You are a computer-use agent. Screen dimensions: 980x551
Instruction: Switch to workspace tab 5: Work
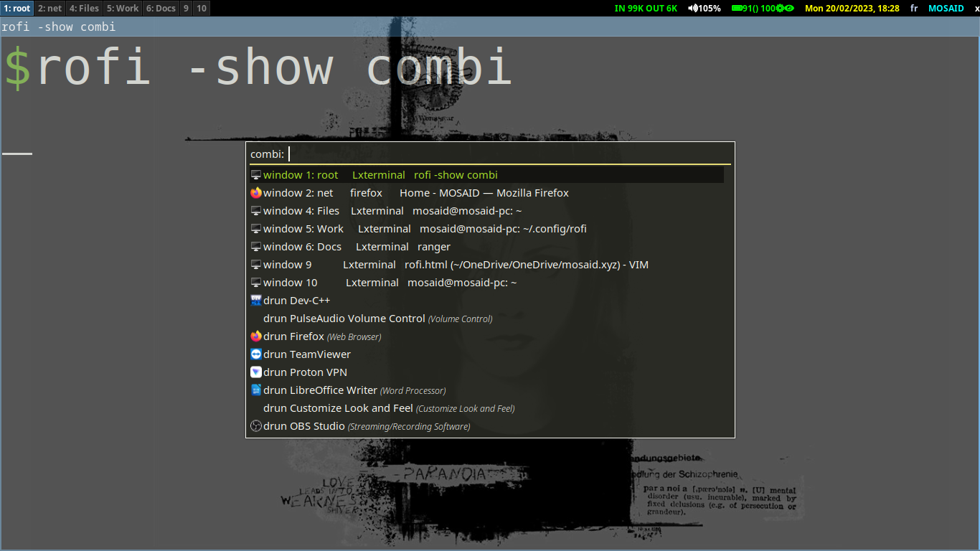click(123, 9)
